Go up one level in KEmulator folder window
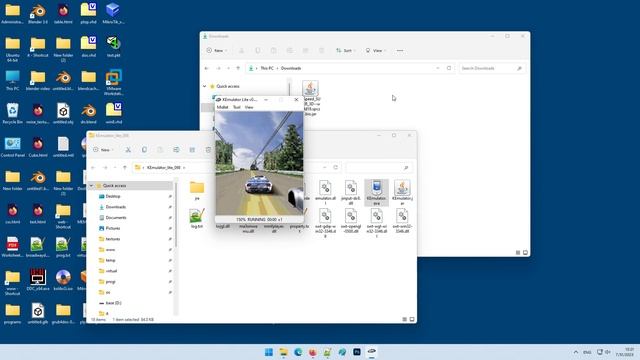 click(125, 168)
